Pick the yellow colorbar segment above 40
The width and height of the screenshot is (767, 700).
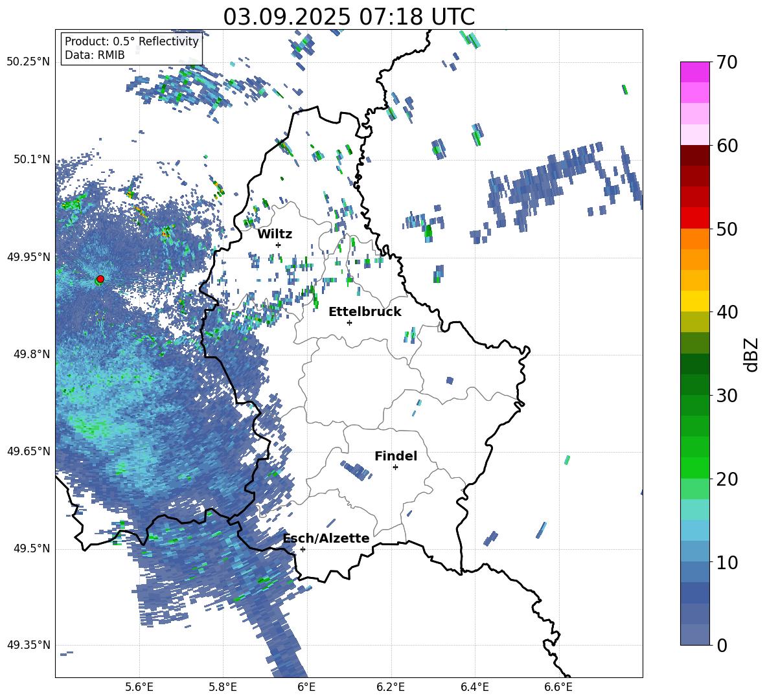[695, 301]
